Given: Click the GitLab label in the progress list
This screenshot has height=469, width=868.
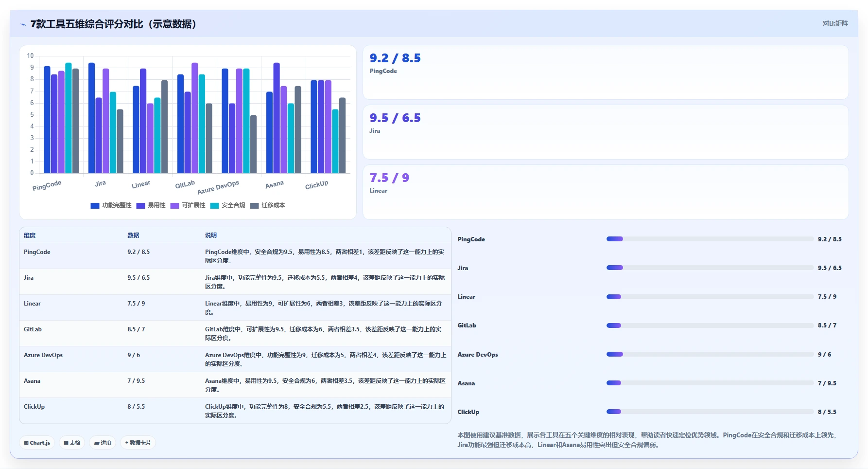Looking at the screenshot, I should pyautogui.click(x=467, y=325).
